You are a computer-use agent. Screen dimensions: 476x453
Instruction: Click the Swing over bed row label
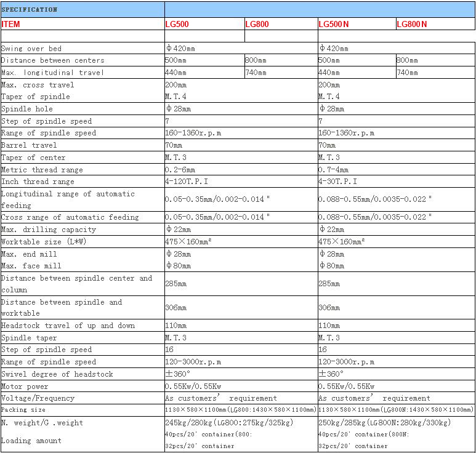coord(31,49)
